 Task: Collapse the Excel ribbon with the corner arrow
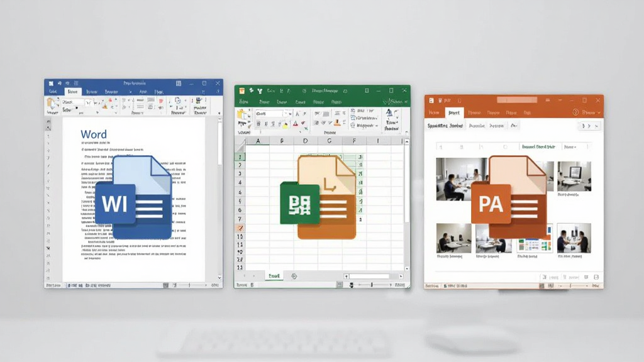407,133
